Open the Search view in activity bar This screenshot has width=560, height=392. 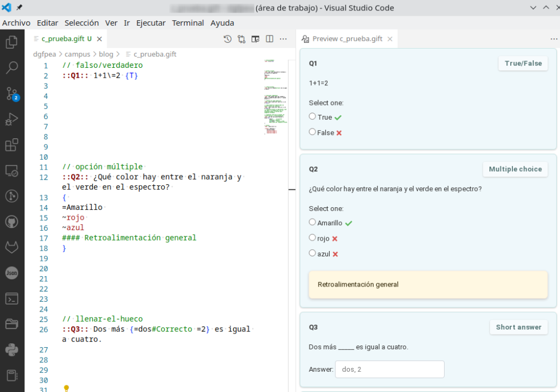tap(12, 67)
